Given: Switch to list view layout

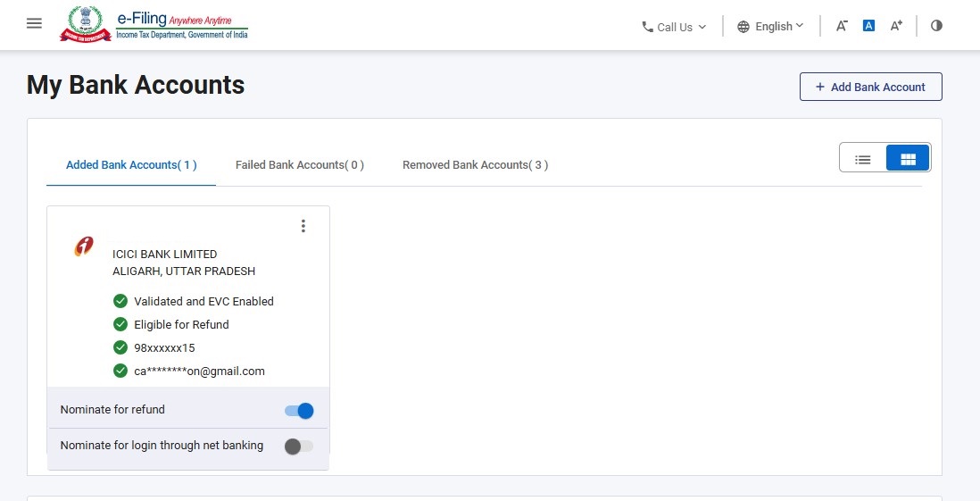Looking at the screenshot, I should pos(863,158).
